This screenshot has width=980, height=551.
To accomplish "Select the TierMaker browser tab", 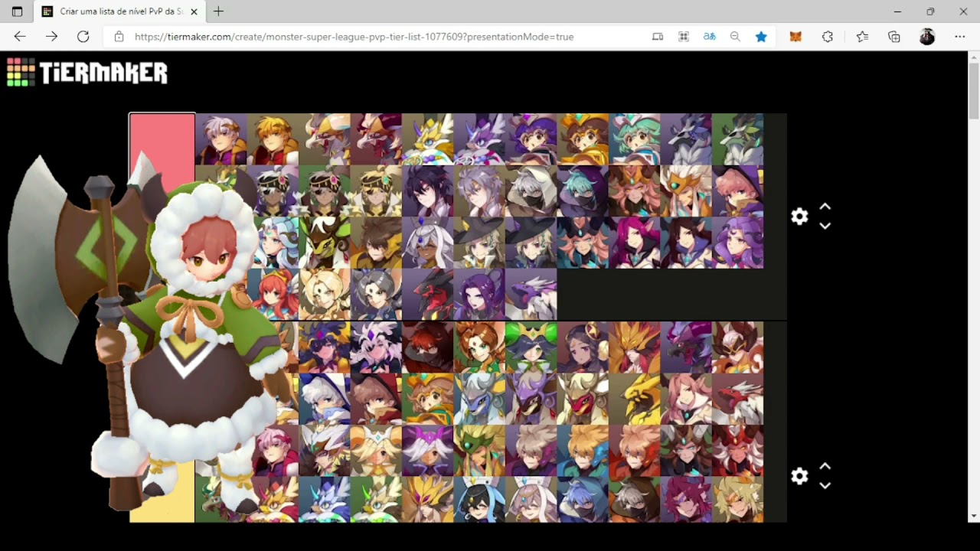I will (120, 11).
